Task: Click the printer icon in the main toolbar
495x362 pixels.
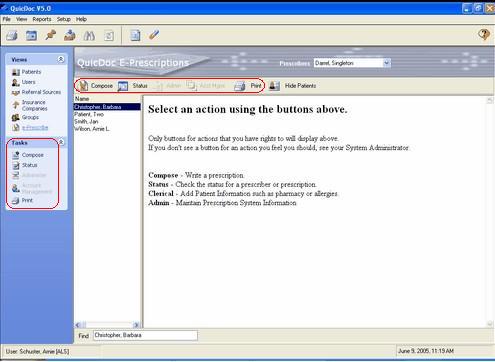Action: [12, 35]
